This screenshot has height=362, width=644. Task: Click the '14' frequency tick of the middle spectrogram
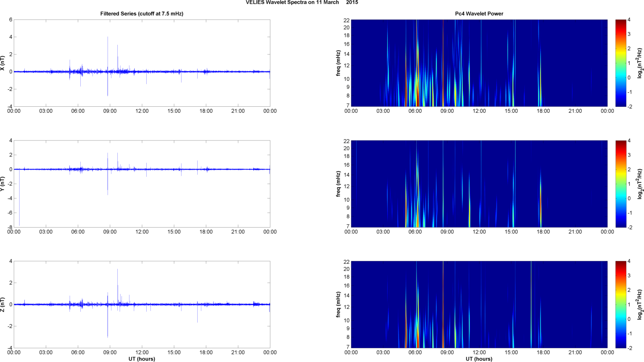pos(346,175)
